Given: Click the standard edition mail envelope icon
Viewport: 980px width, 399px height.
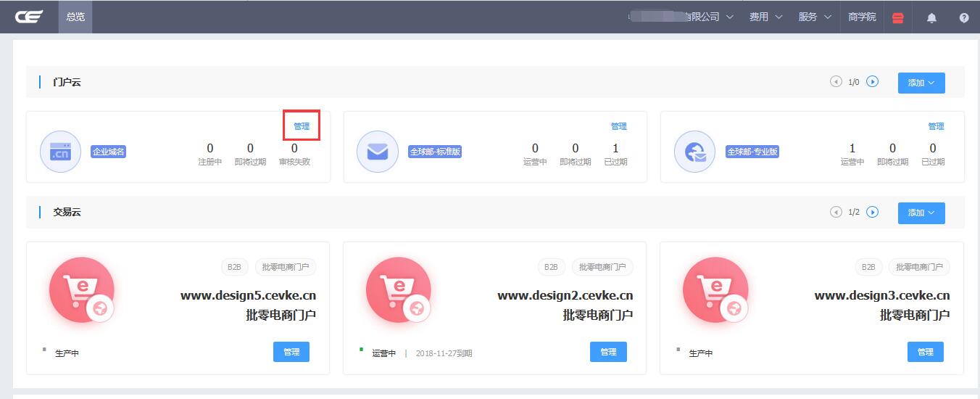Looking at the screenshot, I should coord(378,152).
